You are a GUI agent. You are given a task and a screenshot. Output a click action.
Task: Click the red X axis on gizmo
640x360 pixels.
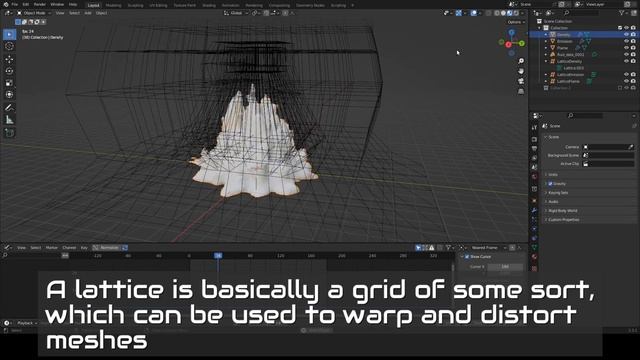(508, 44)
